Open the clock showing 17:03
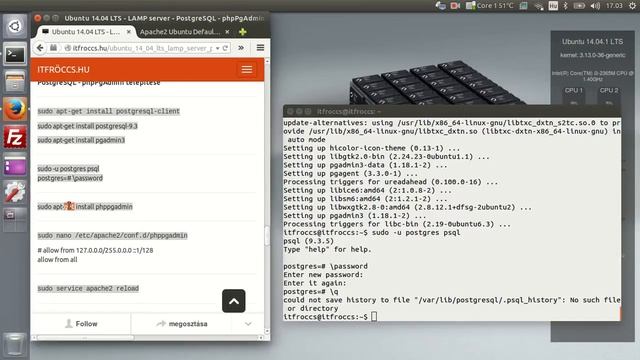 pyautogui.click(x=614, y=6)
